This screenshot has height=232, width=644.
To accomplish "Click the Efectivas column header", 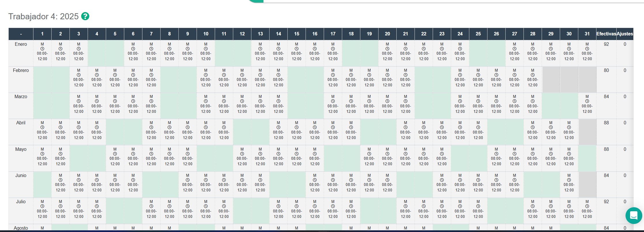I will pos(606,34).
